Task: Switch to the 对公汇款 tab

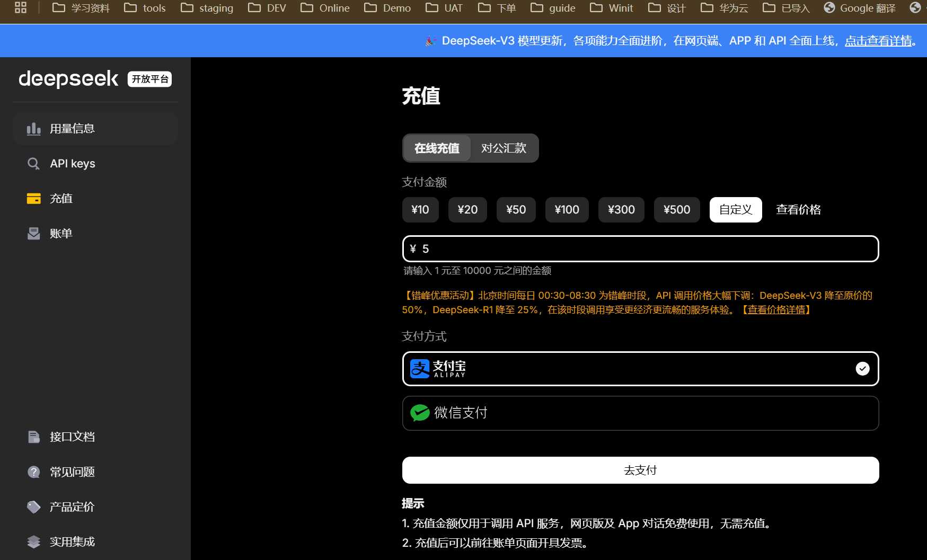Action: coord(504,148)
